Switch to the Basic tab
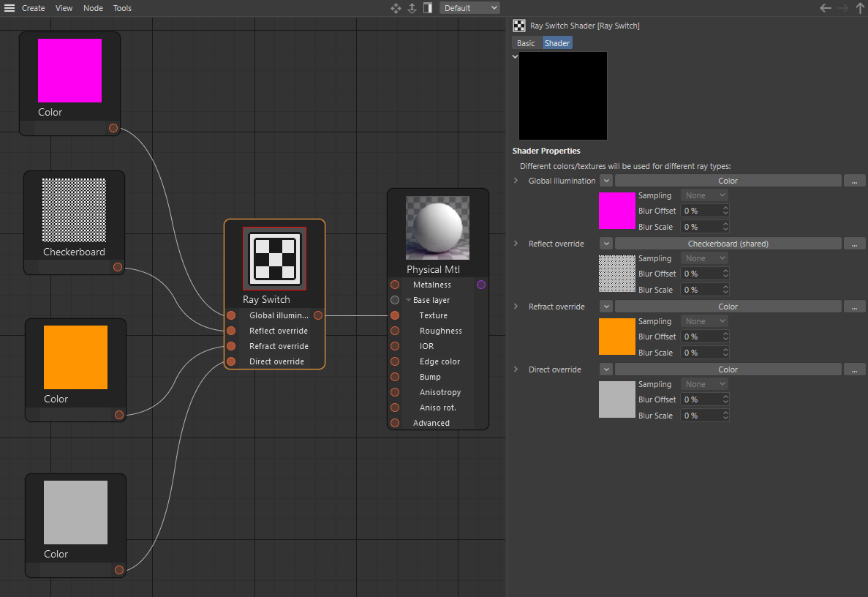Image resolution: width=868 pixels, height=597 pixels. click(526, 43)
